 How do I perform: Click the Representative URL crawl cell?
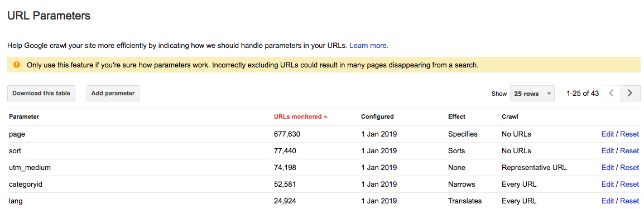[534, 168]
